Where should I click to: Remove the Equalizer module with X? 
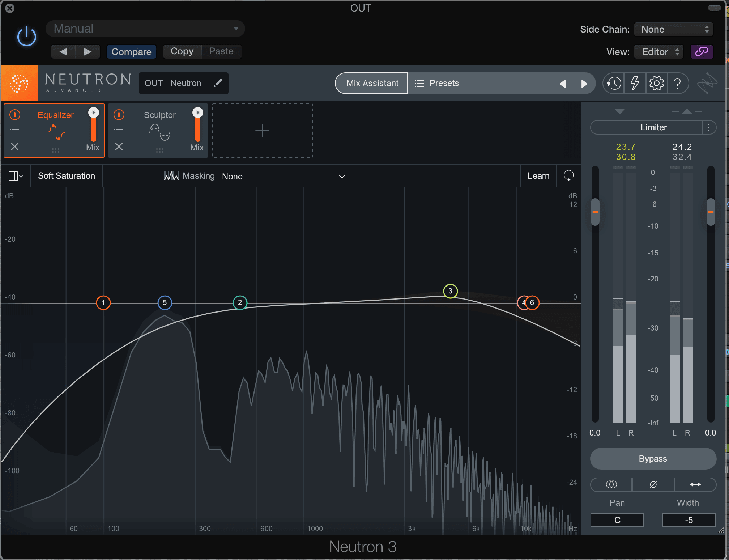click(x=15, y=147)
